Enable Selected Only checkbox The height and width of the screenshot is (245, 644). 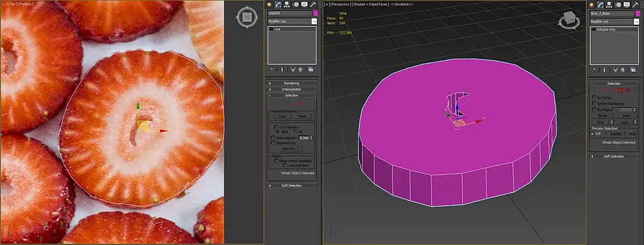pos(285,165)
